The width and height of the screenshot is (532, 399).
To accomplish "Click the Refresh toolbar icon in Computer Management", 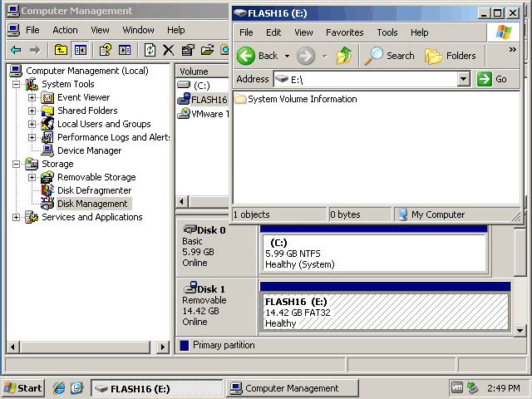I will coord(150,50).
